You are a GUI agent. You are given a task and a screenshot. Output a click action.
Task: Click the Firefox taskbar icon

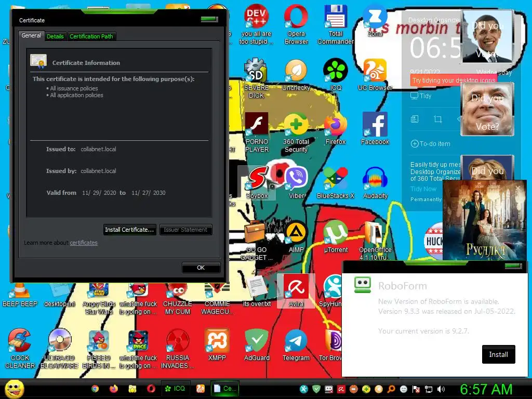tap(114, 389)
